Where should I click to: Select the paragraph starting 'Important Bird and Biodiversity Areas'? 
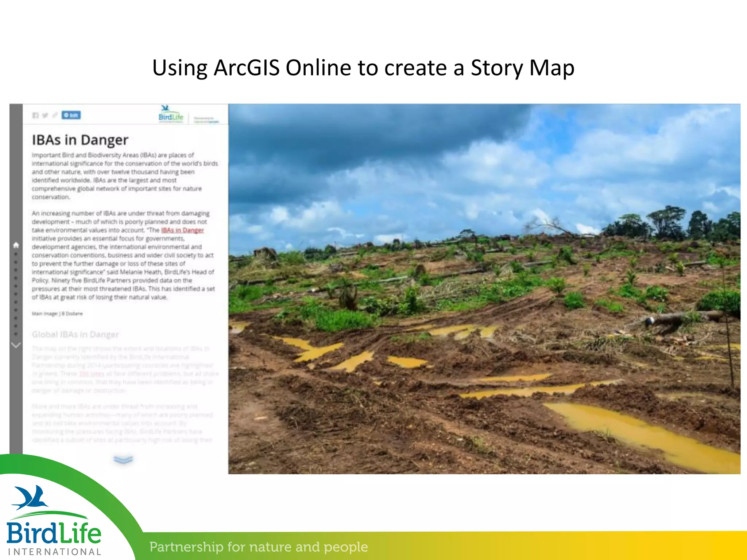(x=125, y=176)
